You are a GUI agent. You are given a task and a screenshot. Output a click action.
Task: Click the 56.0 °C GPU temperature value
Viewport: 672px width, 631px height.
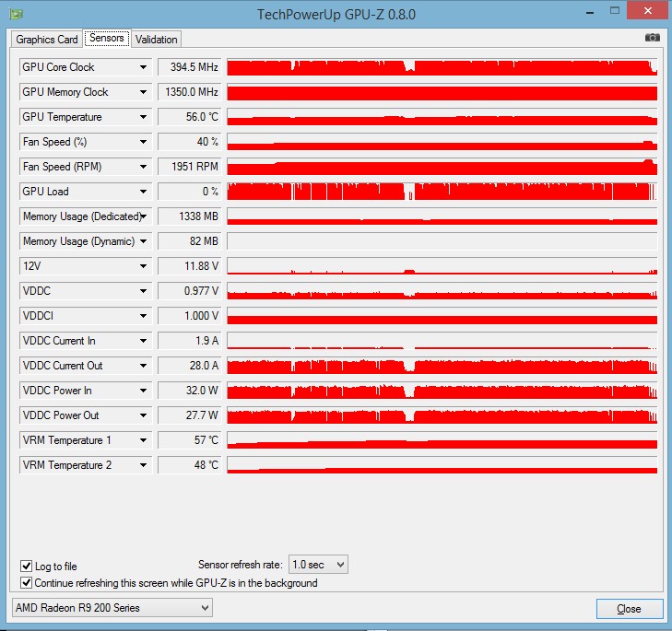coord(189,117)
